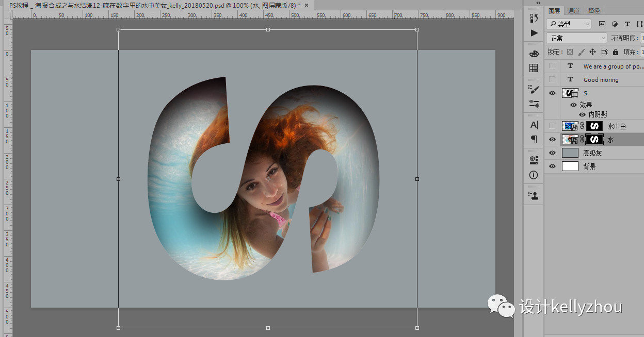Click the bottom-right transform corner handle

coord(417,328)
